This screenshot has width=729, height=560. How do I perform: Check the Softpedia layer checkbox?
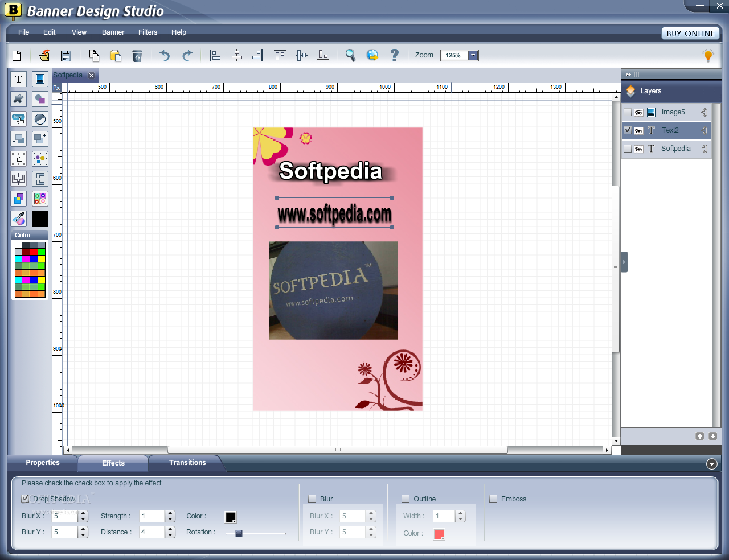click(x=628, y=149)
